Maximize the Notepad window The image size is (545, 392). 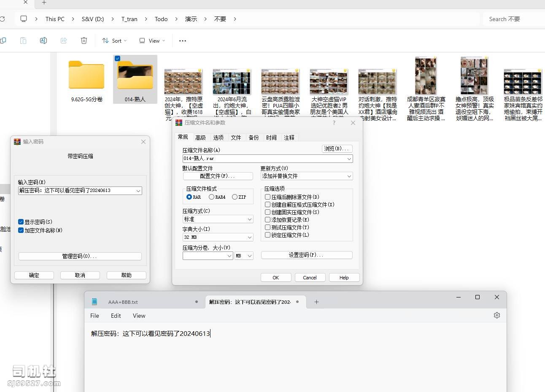478,297
